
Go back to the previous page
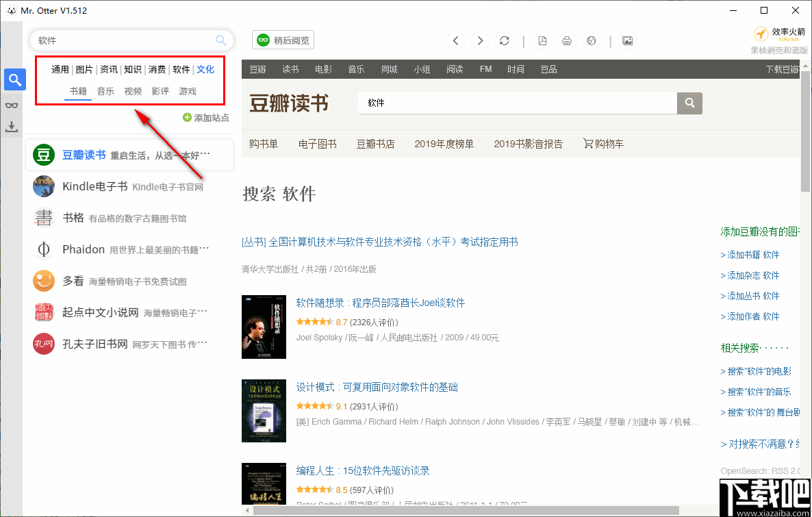click(456, 40)
